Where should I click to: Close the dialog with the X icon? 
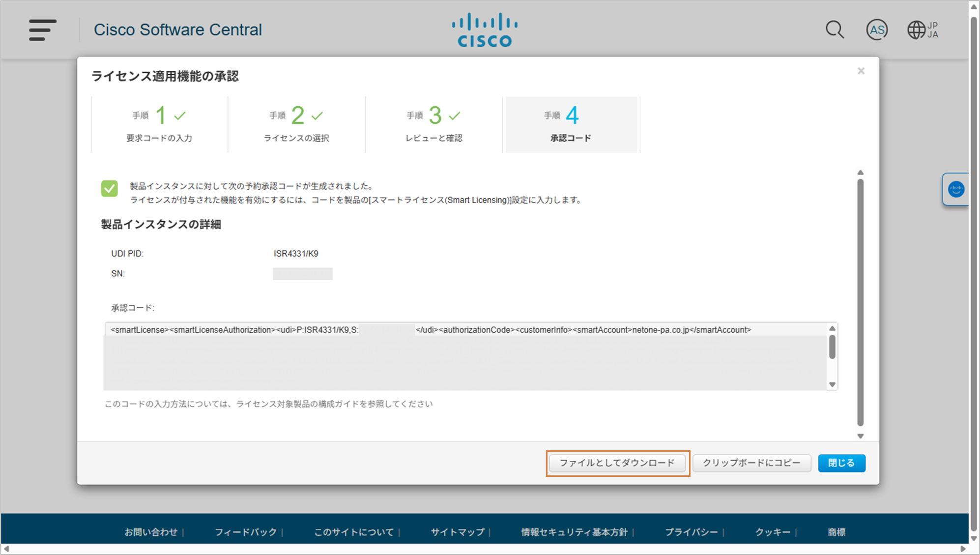click(x=861, y=71)
